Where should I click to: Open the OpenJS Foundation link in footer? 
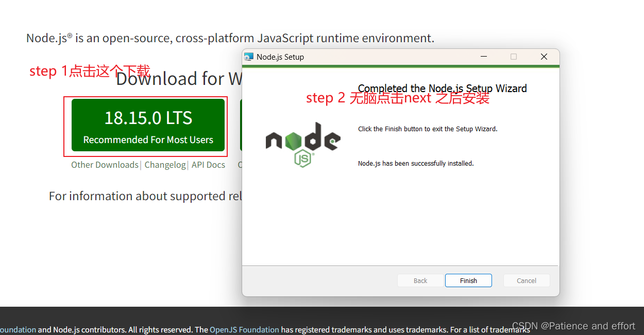click(244, 330)
